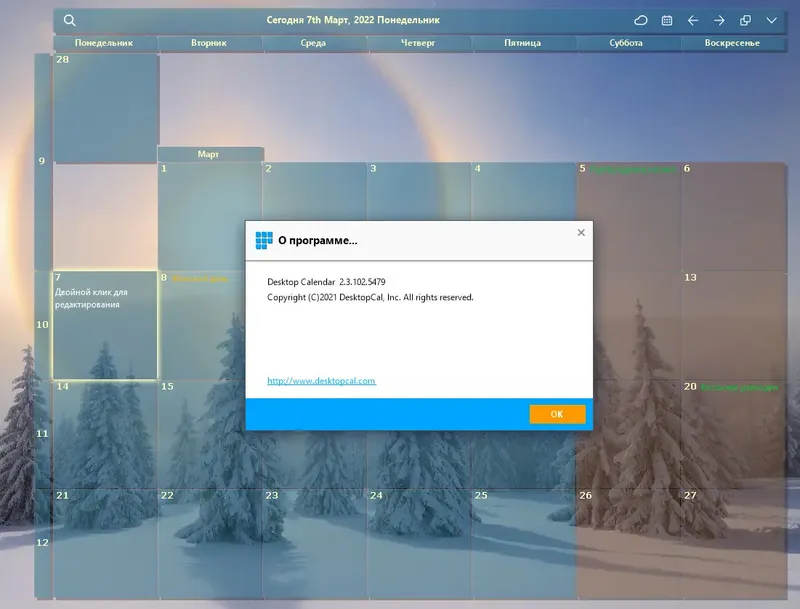This screenshot has height=609, width=800.
Task: Select the day cell 21
Action: pos(105,544)
